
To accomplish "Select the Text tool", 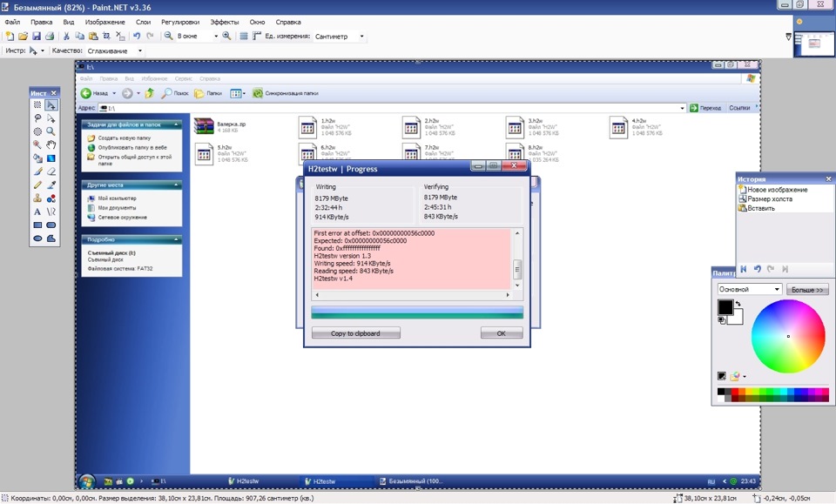I will pyautogui.click(x=37, y=212).
